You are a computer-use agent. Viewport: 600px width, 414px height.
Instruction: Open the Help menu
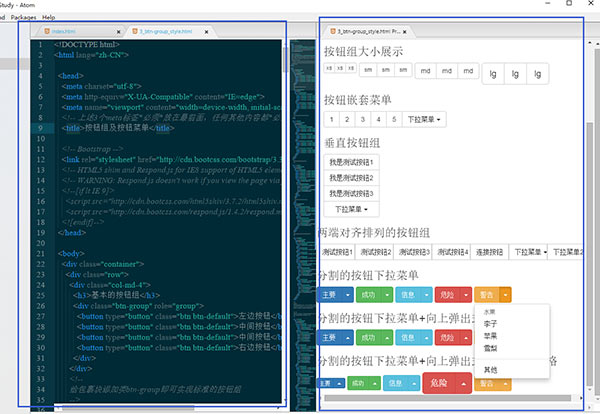pyautogui.click(x=49, y=17)
